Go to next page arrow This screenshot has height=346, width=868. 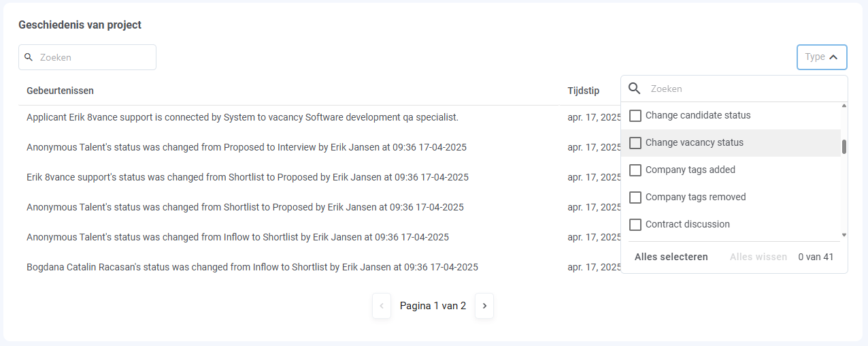pos(484,306)
